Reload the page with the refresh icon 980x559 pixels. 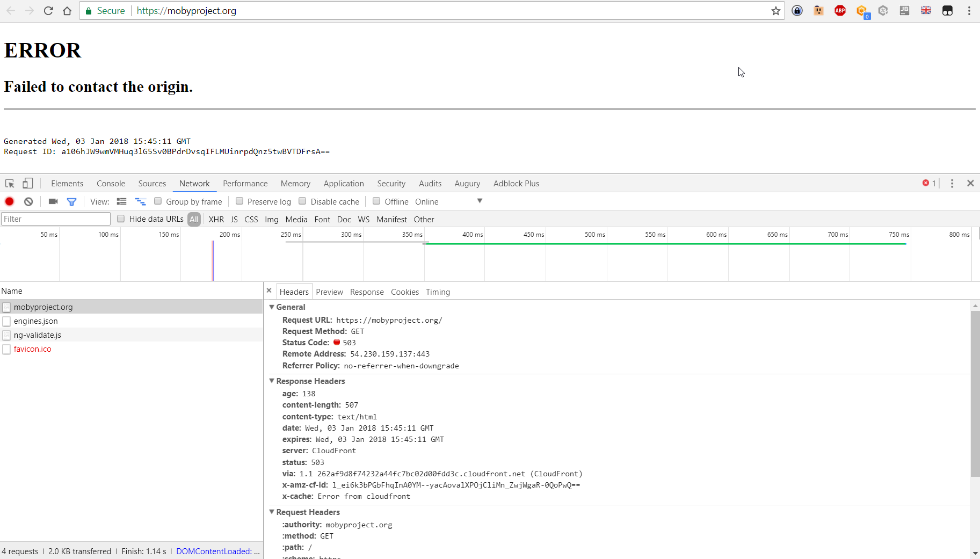(x=48, y=11)
